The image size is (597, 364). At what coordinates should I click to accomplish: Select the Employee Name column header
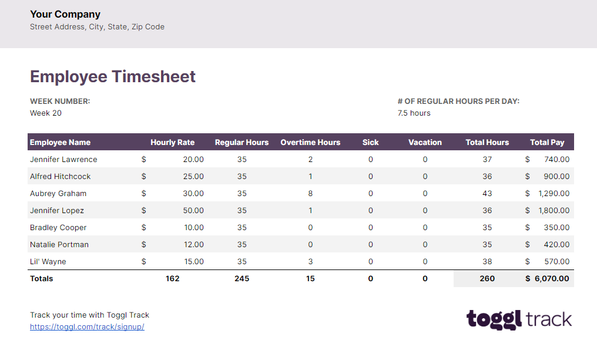click(59, 141)
